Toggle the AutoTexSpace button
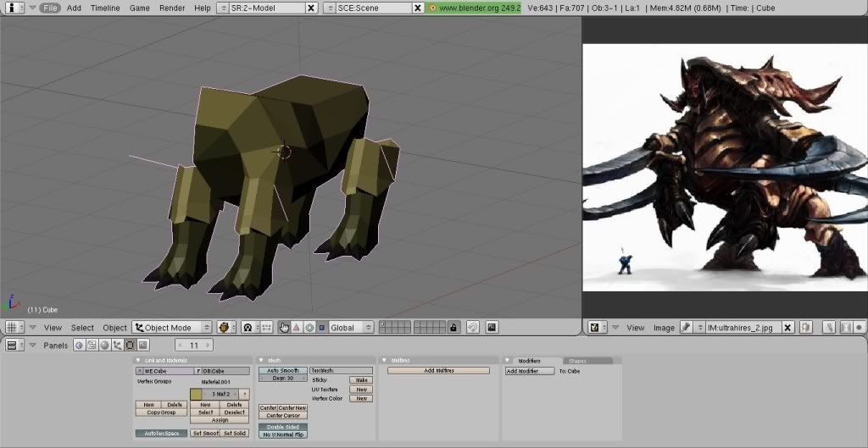This screenshot has width=868, height=448. pyautogui.click(x=161, y=433)
